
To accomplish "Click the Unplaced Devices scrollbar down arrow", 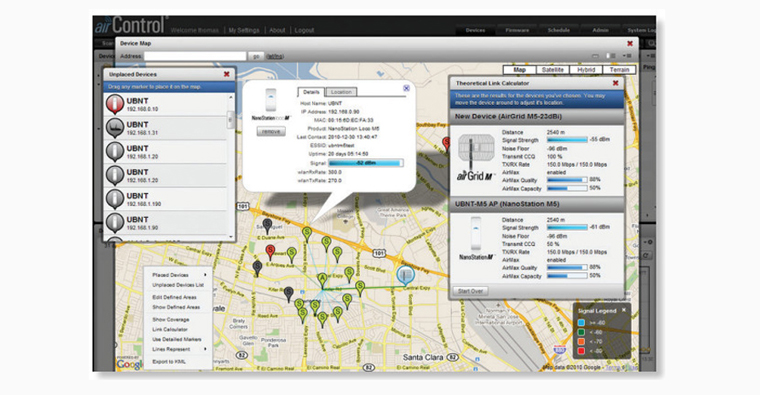I will point(231,237).
